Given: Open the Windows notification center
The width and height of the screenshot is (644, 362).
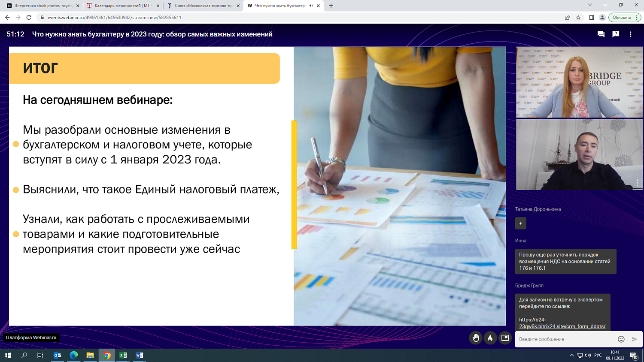Looking at the screenshot, I should click(x=634, y=356).
